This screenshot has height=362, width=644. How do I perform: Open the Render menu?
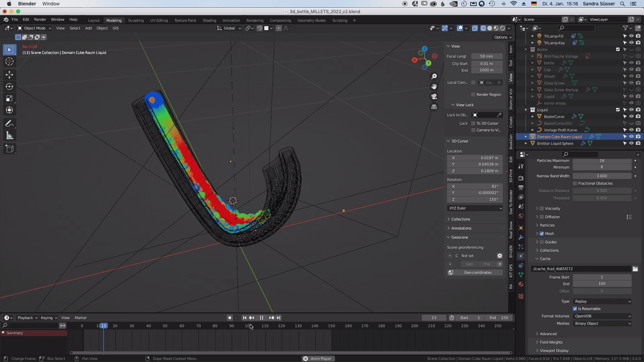coord(40,19)
